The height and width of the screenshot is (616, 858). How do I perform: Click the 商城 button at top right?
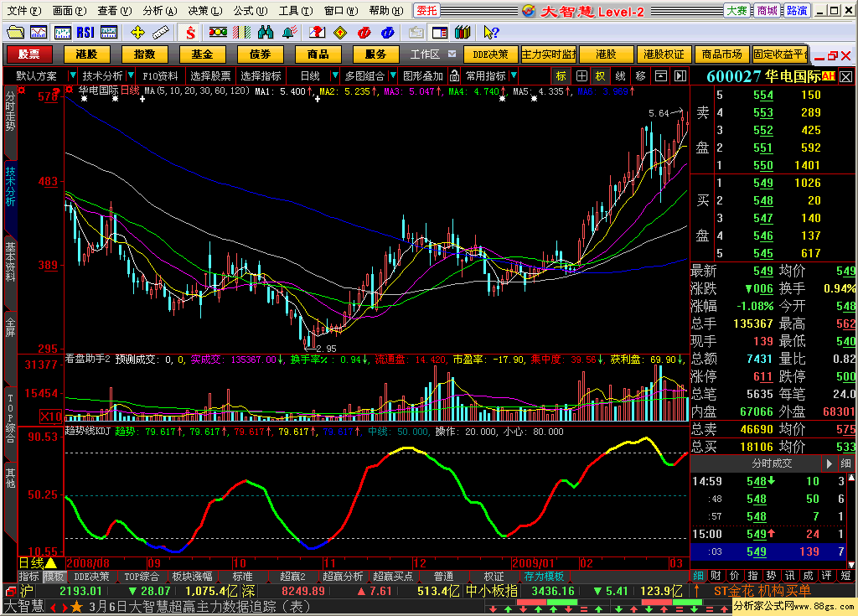point(767,10)
